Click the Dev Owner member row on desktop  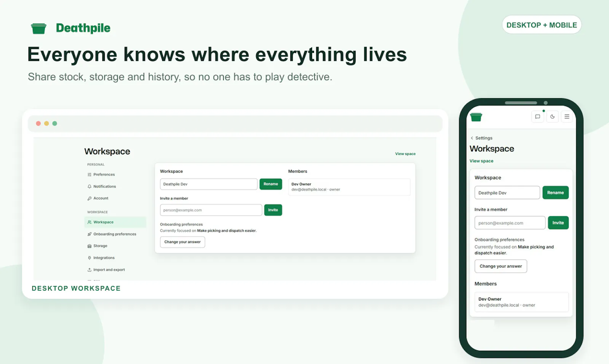[349, 187]
